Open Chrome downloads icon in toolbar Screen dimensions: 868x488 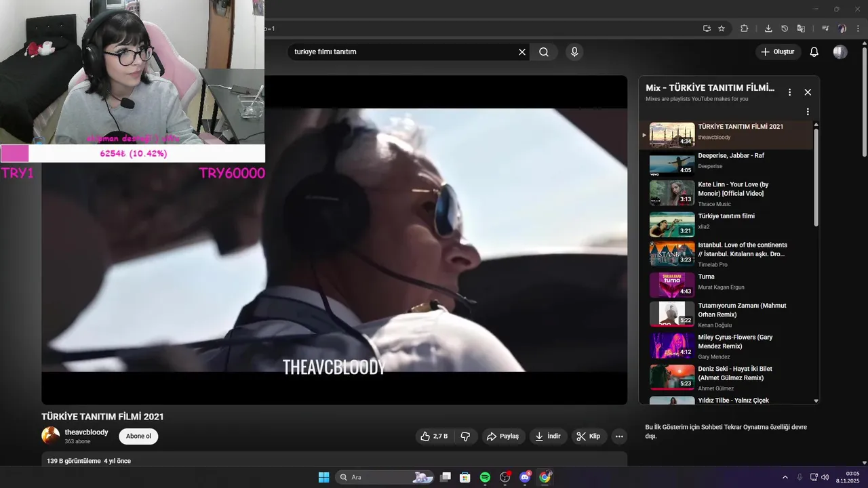tap(768, 28)
